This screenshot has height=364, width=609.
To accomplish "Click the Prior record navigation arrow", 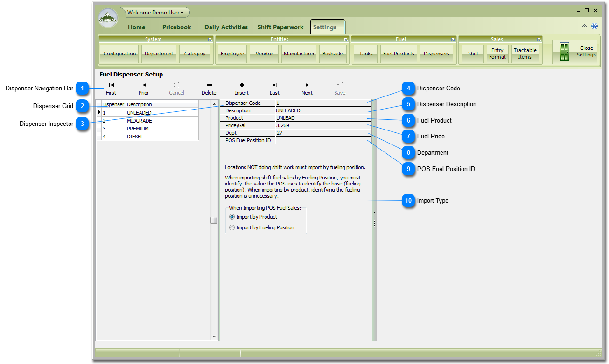I will [144, 89].
